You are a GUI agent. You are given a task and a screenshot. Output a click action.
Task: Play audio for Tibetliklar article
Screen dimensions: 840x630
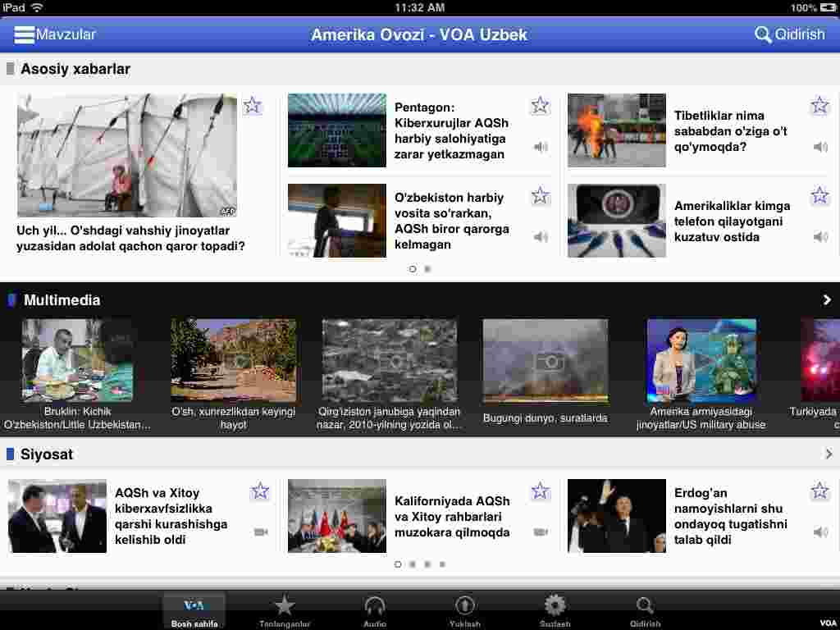click(x=820, y=147)
